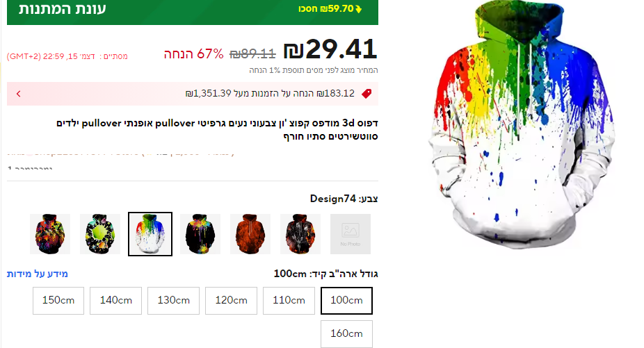Select the colorful splash hoodie thumbnail

tap(50, 234)
